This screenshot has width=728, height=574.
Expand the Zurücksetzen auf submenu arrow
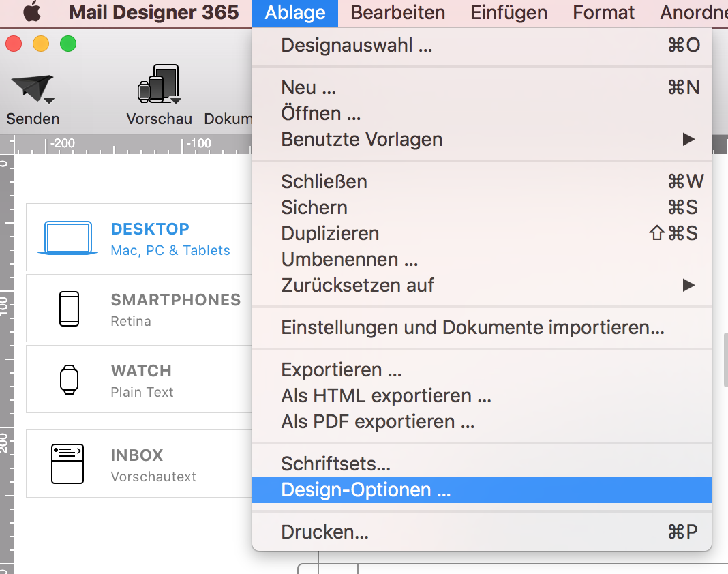[x=688, y=285]
